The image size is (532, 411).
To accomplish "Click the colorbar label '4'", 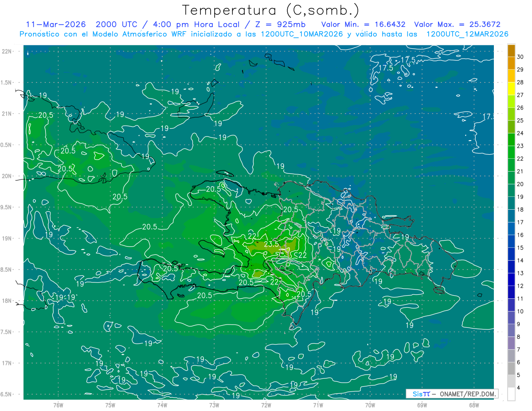I will (519, 388).
